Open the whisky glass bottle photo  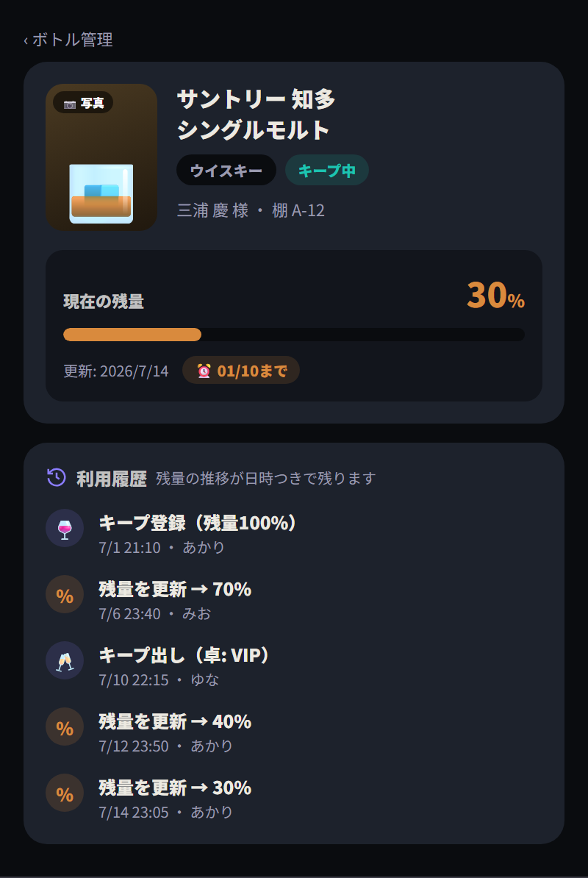click(101, 157)
